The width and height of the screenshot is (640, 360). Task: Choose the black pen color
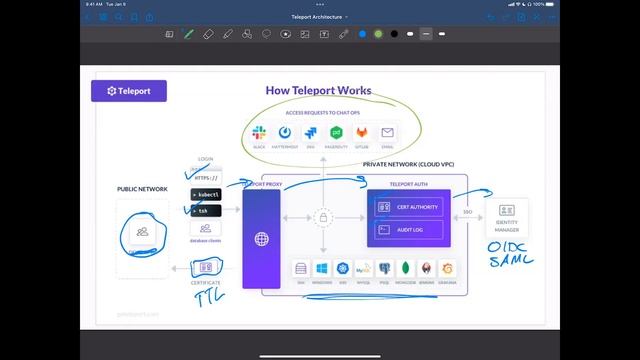(394, 34)
